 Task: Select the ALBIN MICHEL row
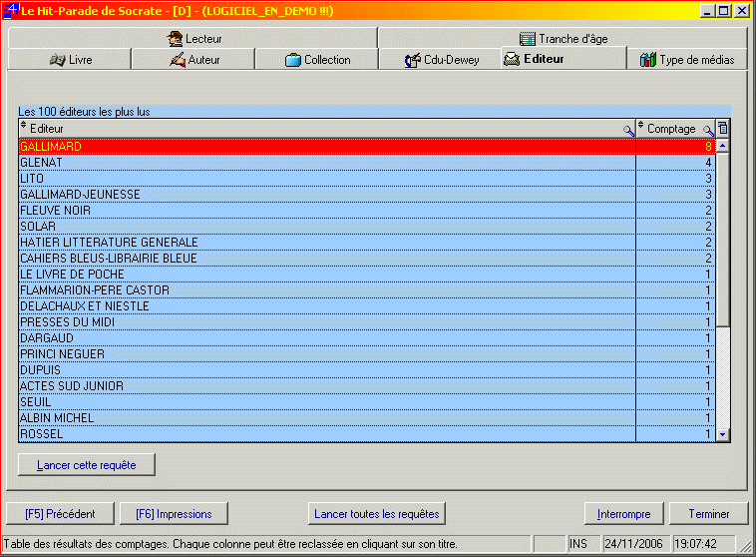[366, 417]
